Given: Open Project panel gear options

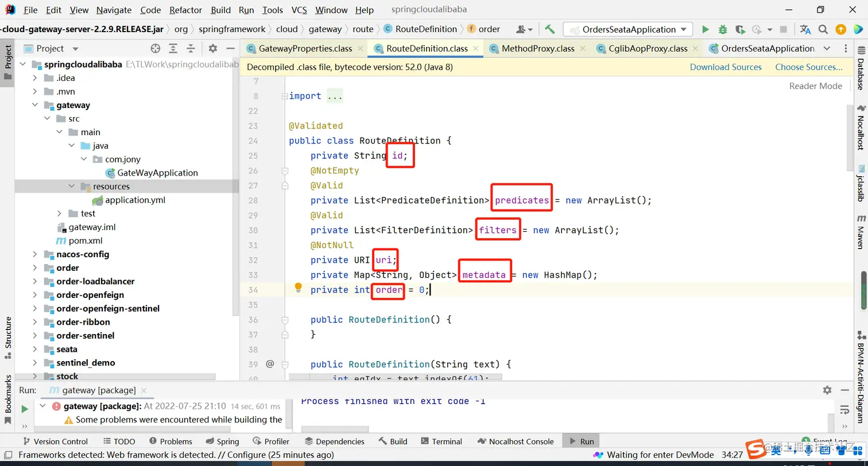Looking at the screenshot, I should coord(213,49).
